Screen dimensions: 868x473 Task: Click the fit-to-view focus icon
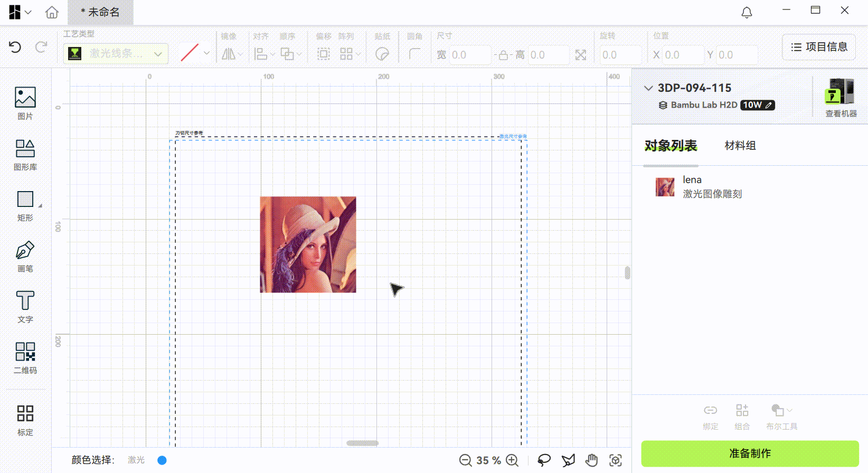click(615, 460)
